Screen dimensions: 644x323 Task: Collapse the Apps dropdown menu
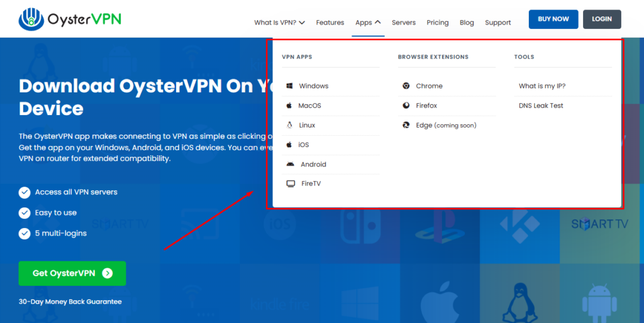(x=368, y=23)
